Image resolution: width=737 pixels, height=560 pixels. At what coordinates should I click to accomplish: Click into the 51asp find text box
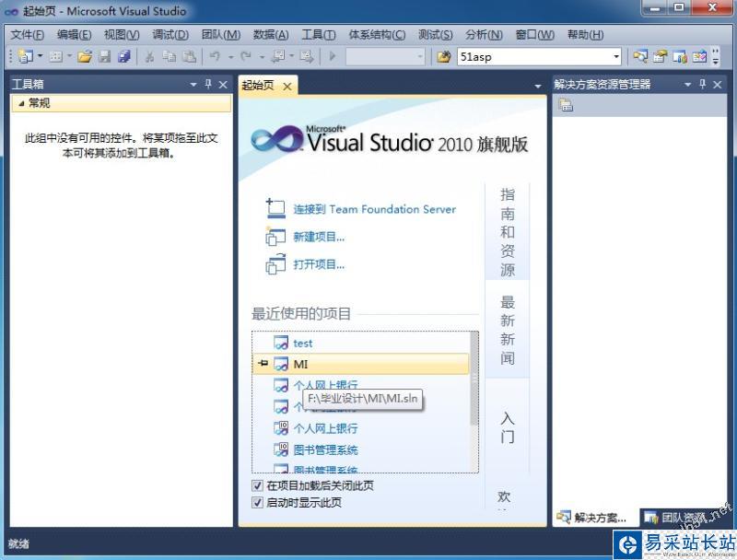534,57
